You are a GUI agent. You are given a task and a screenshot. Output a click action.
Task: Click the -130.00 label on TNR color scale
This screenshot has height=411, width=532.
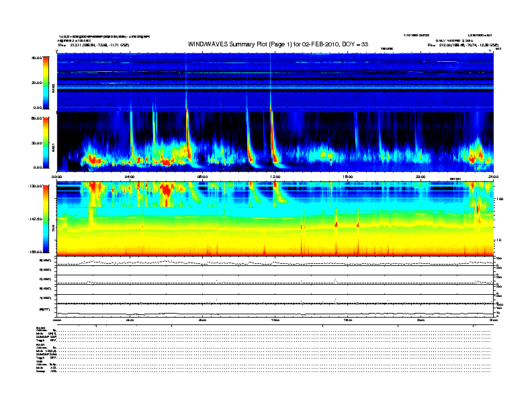[35, 186]
